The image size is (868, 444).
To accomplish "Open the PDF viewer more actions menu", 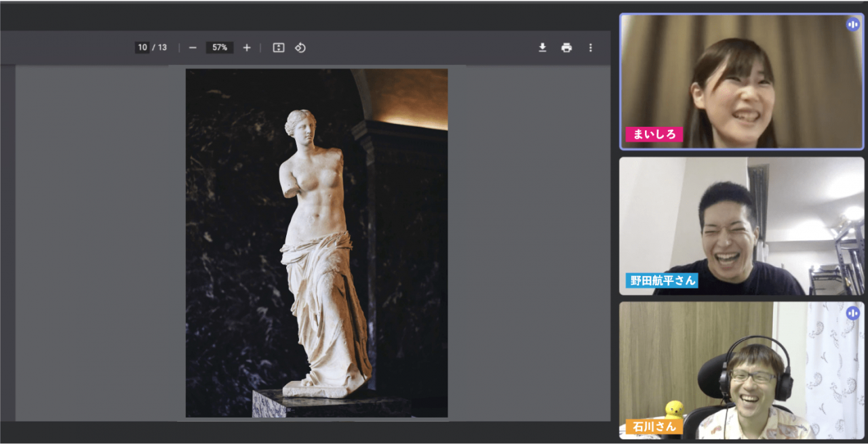I will tap(590, 47).
